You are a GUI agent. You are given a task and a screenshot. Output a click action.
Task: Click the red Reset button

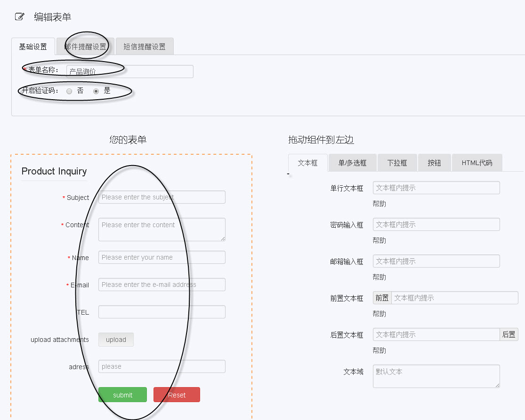[177, 395]
